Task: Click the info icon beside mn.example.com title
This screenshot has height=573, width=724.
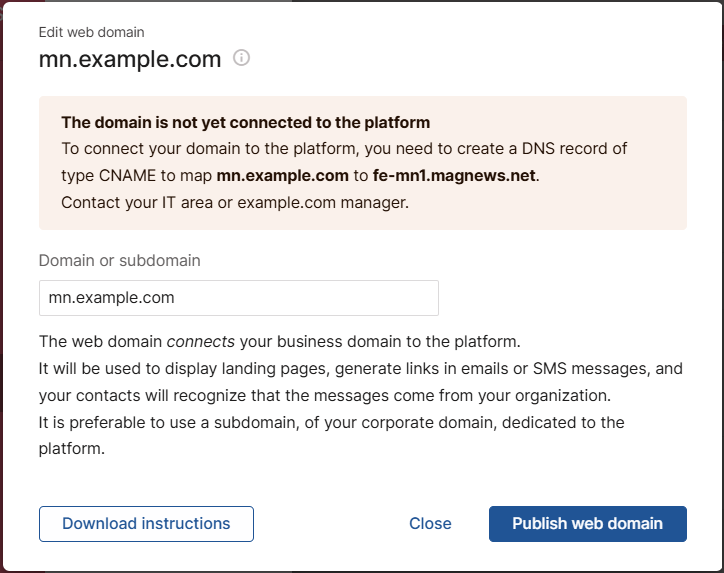Action: (241, 58)
